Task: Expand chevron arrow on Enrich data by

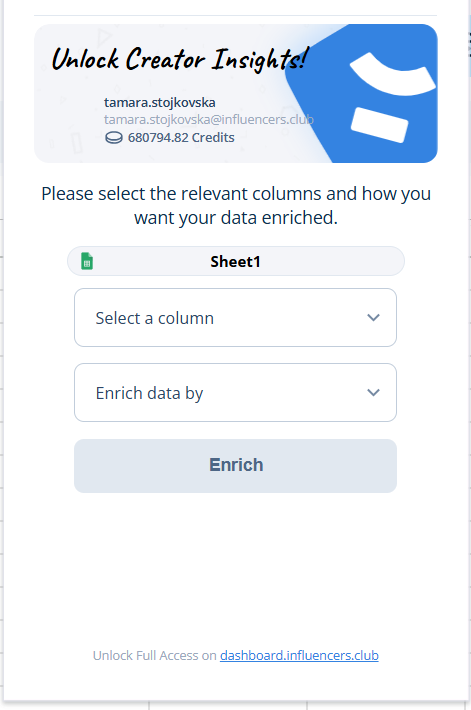Action: coord(373,393)
